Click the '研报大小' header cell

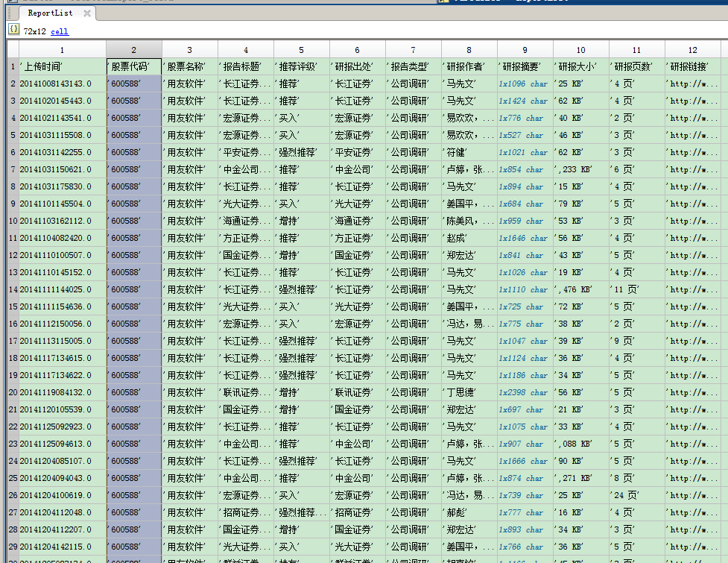pos(580,67)
